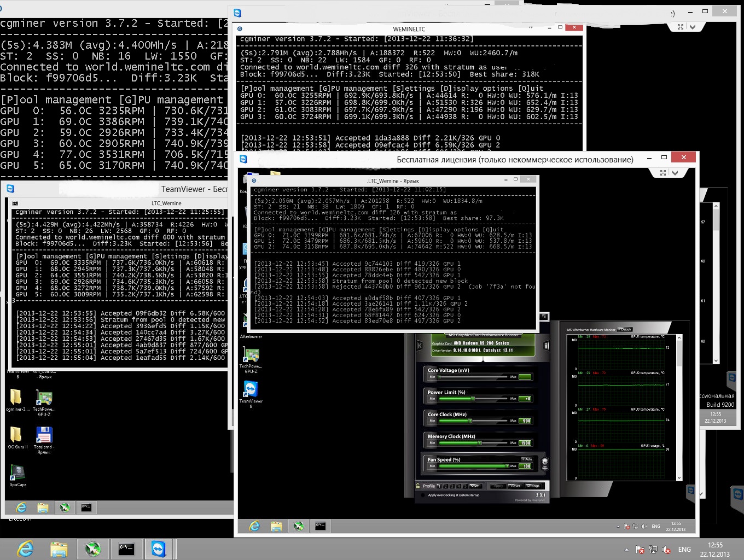Screen dimensions: 744x560
Task: Click the Power Limit value field showing +0
Action: coord(525,399)
